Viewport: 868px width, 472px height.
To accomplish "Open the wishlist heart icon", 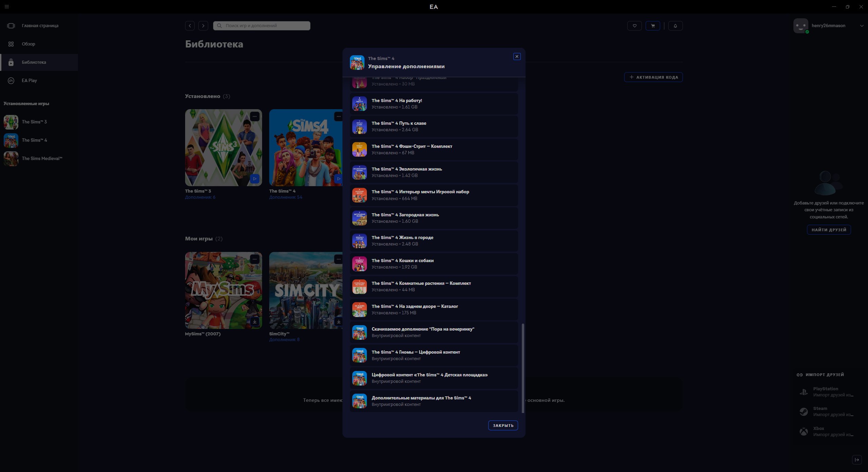I will [634, 26].
